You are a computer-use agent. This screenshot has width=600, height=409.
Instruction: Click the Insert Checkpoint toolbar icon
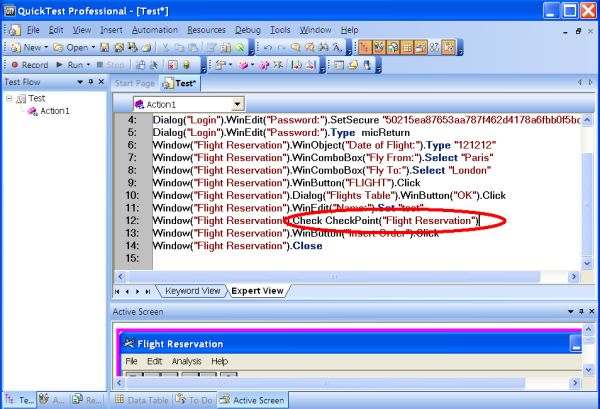click(220, 65)
